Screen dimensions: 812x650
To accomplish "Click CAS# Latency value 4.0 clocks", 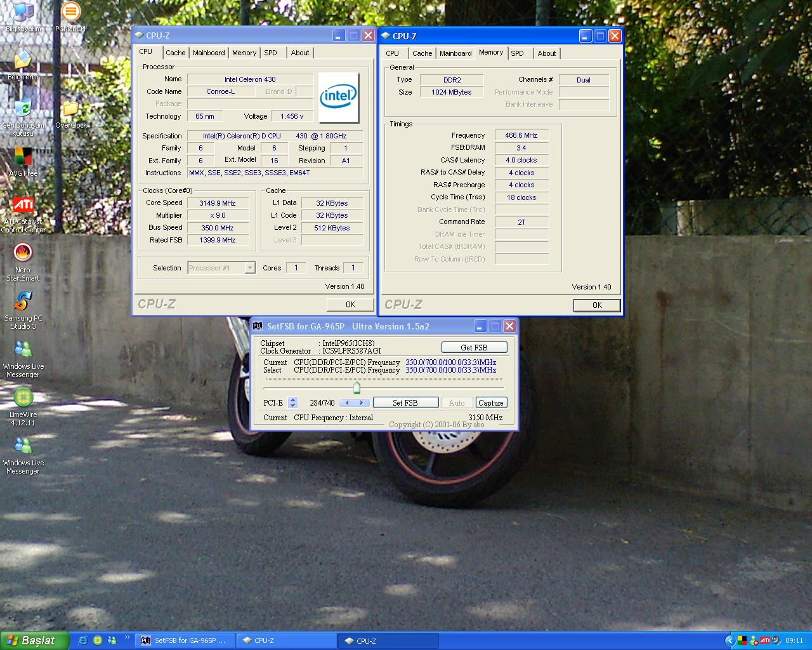I will [521, 160].
